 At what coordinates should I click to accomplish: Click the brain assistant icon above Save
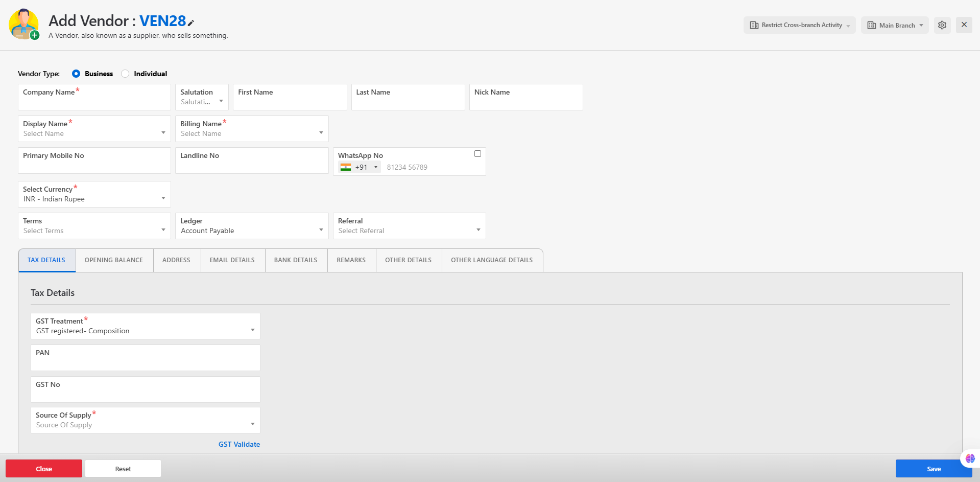tap(970, 458)
